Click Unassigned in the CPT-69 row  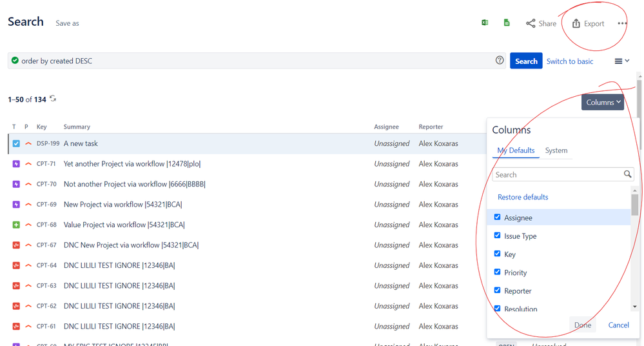click(x=392, y=205)
